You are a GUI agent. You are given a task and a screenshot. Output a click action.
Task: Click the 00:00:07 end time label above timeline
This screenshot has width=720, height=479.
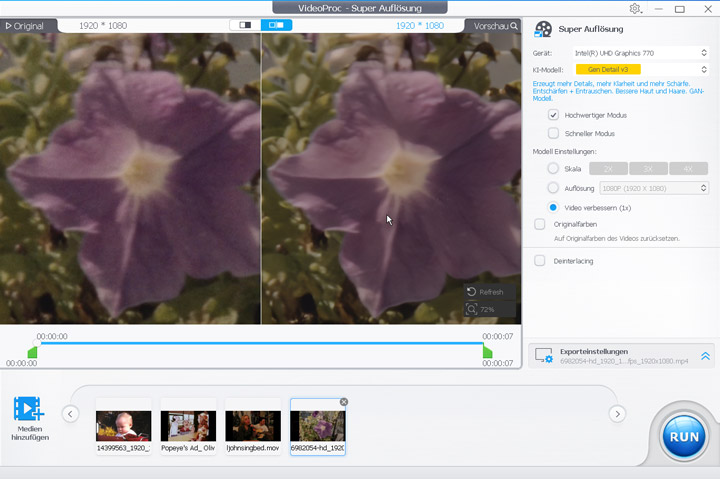(x=497, y=336)
